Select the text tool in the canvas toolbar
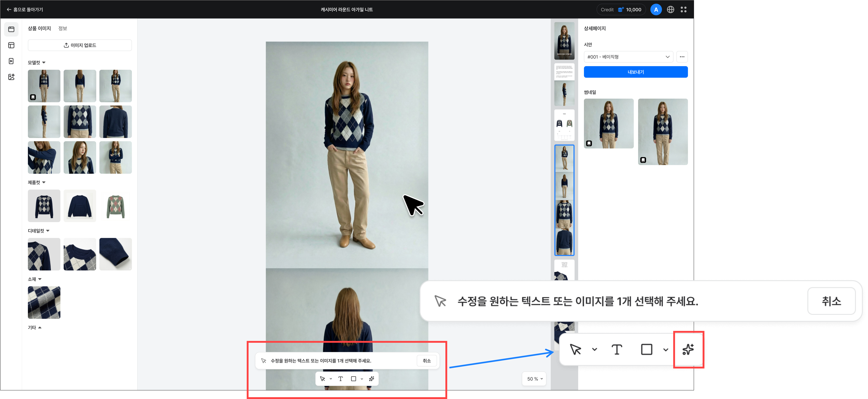This screenshot has width=868, height=399. pyautogui.click(x=341, y=379)
